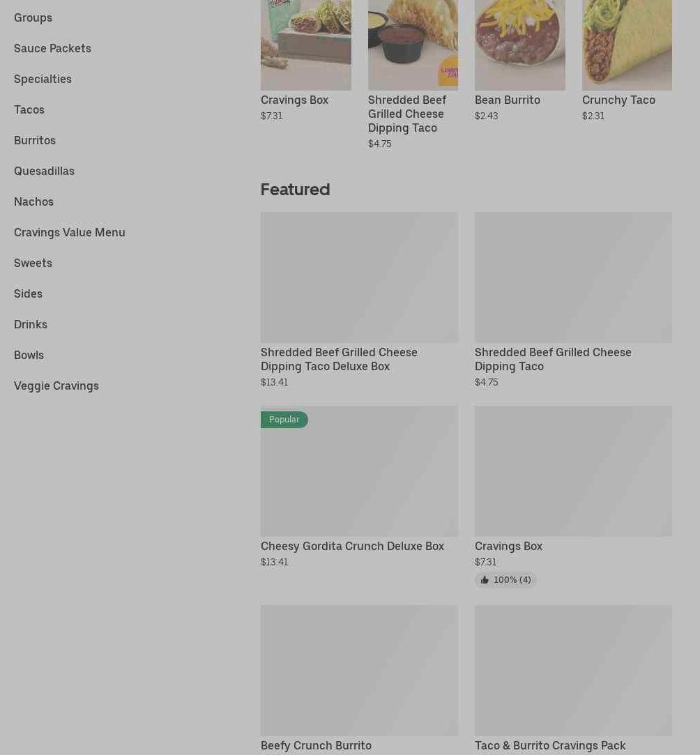The height and width of the screenshot is (755, 700).
Task: Click the Groups sidebar link
Action: coord(33,18)
